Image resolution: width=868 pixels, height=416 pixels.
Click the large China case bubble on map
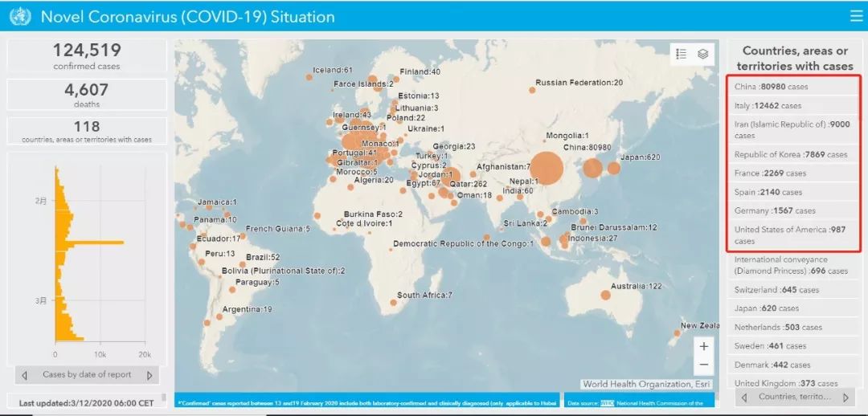547,168
